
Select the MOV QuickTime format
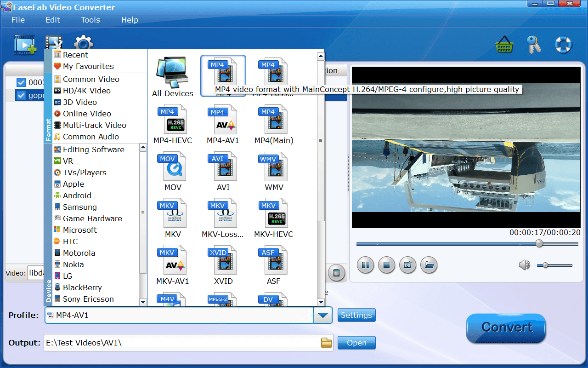click(x=173, y=172)
